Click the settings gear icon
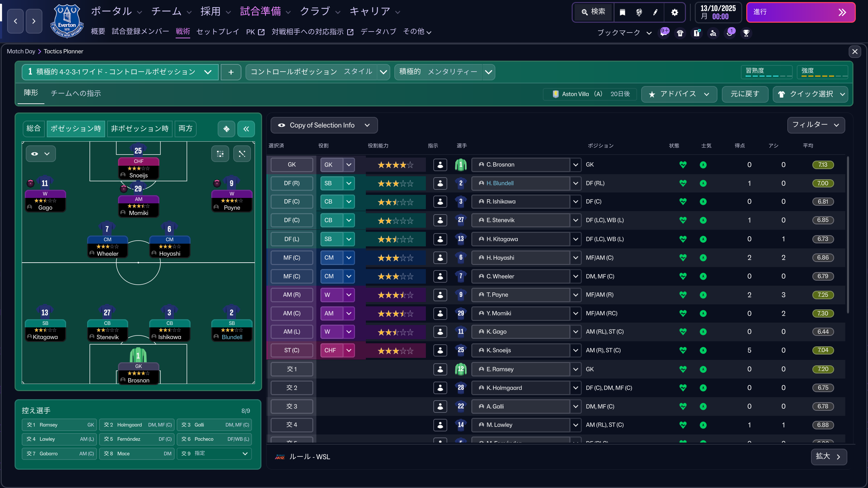 click(674, 13)
